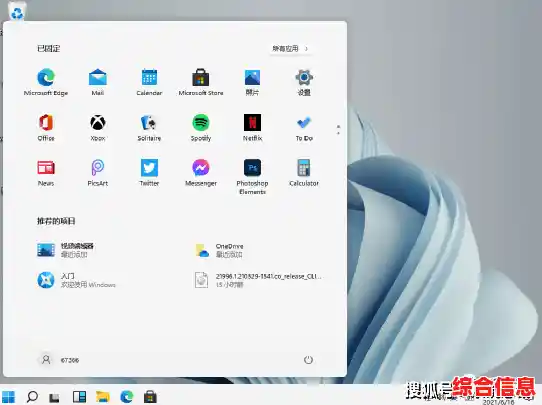Launch PicsArt
This screenshot has width=542, height=405.
click(97, 172)
